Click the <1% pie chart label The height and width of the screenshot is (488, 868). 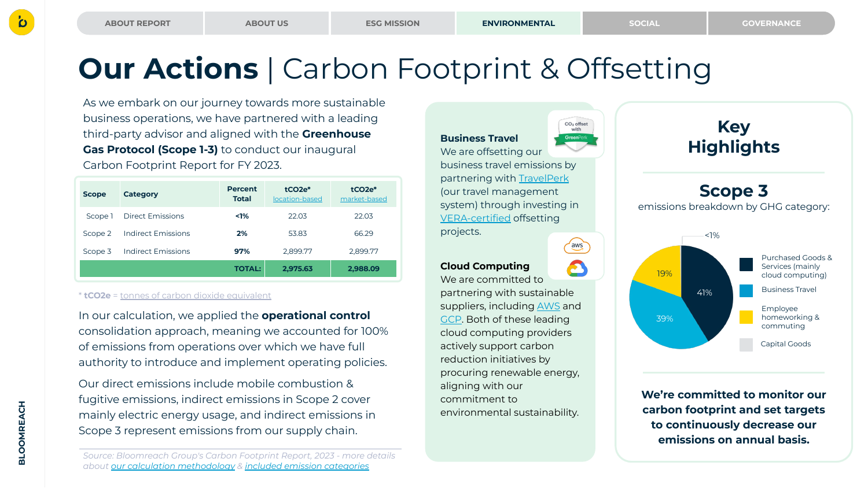[712, 235]
